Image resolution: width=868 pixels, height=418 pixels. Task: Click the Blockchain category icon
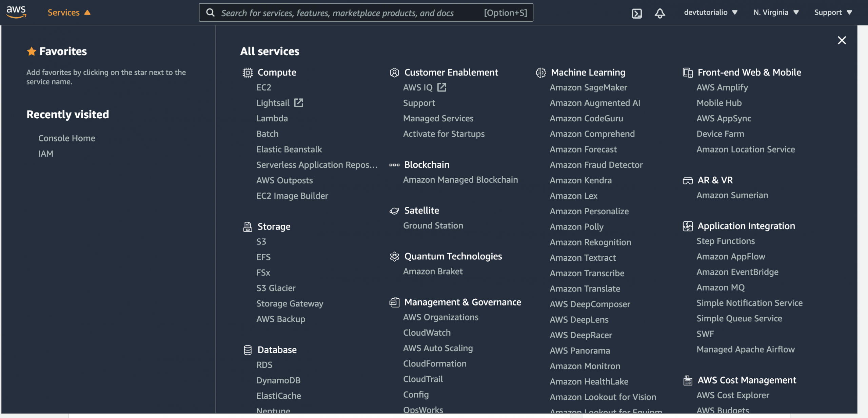(394, 165)
